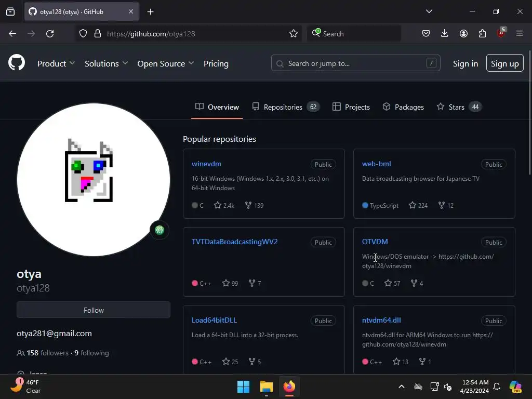Open the winevdm repository
The image size is (532, 399).
[x=206, y=164]
